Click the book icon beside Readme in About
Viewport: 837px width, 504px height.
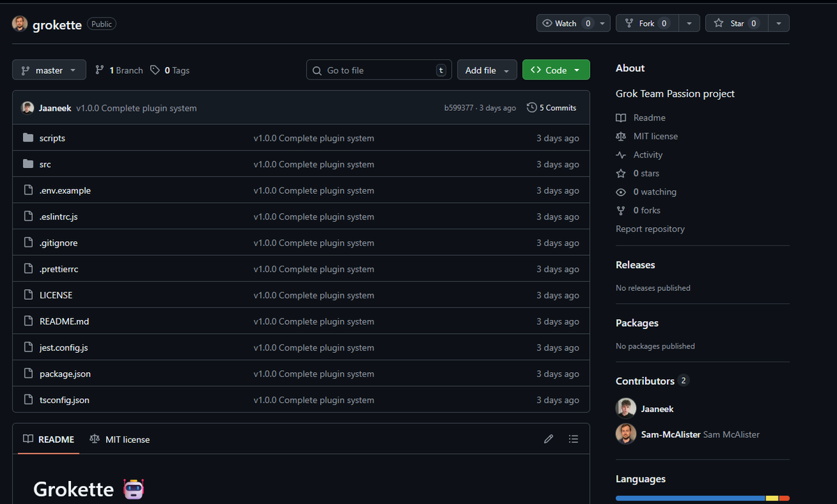tap(621, 118)
